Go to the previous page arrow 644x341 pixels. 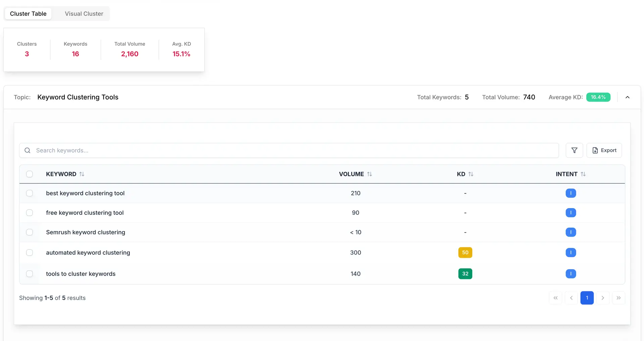pyautogui.click(x=571, y=298)
